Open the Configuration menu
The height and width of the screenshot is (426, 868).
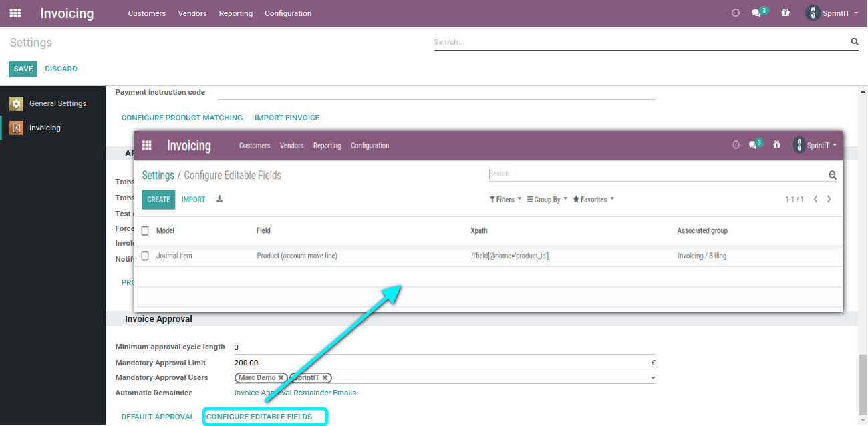coord(288,13)
